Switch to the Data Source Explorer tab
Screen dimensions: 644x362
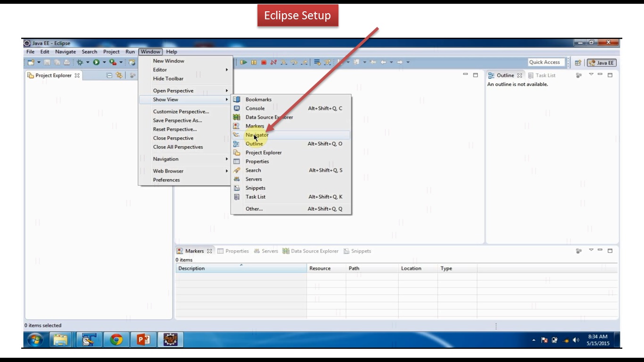(x=310, y=251)
